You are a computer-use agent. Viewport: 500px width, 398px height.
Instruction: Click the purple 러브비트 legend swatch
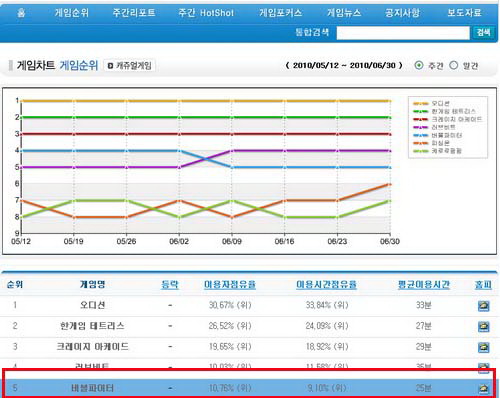(421, 127)
